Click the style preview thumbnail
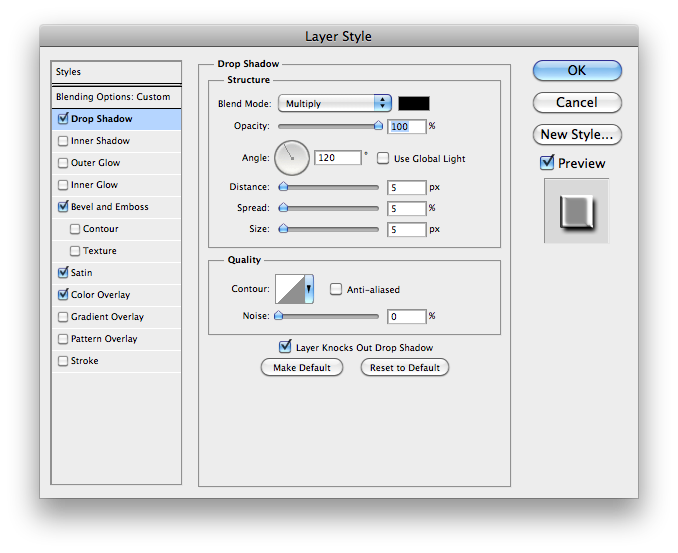Image resolution: width=678 pixels, height=553 pixels. pyautogui.click(x=575, y=211)
